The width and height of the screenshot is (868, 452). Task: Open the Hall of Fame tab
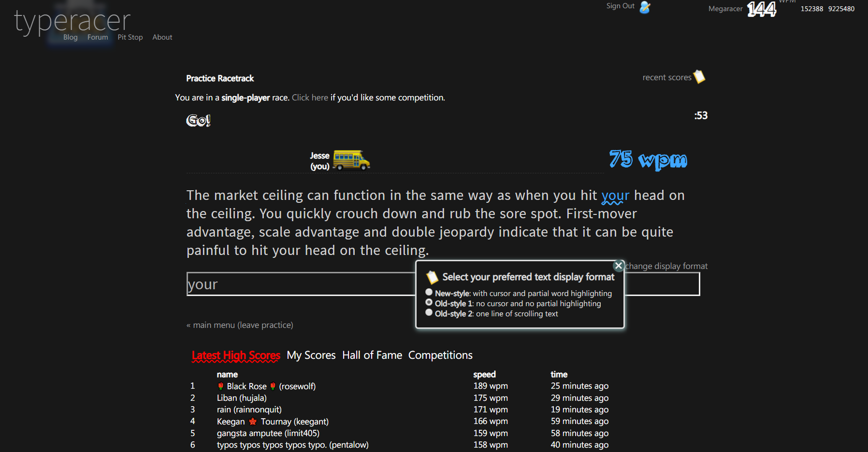(x=372, y=355)
